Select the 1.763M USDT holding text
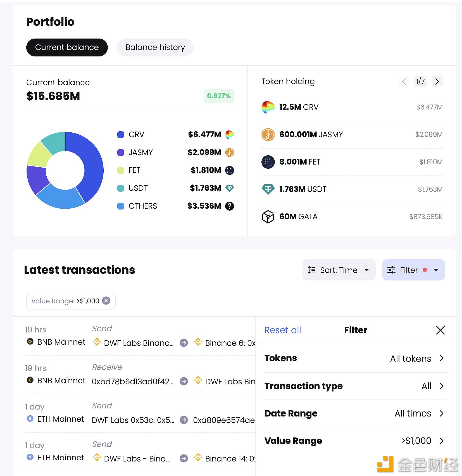 coord(303,189)
